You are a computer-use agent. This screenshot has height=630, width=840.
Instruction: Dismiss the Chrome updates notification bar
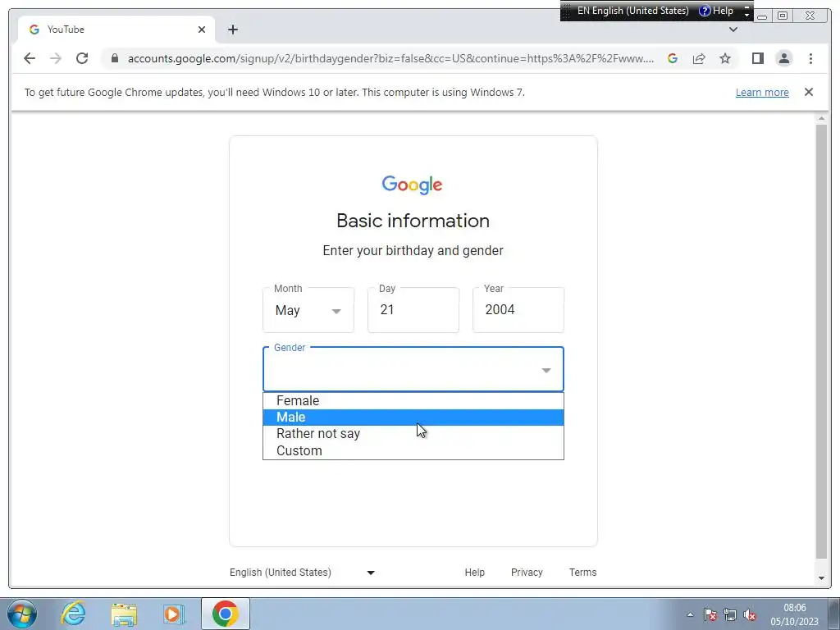[x=809, y=92]
